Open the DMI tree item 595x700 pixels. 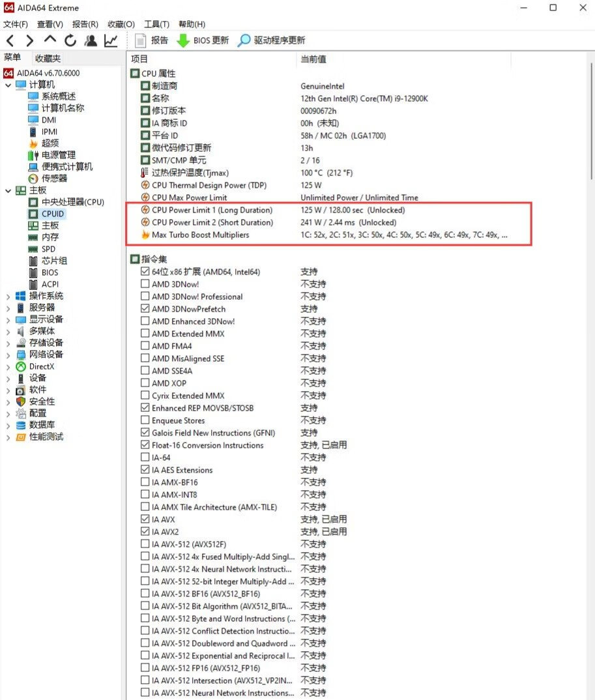pyautogui.click(x=49, y=120)
